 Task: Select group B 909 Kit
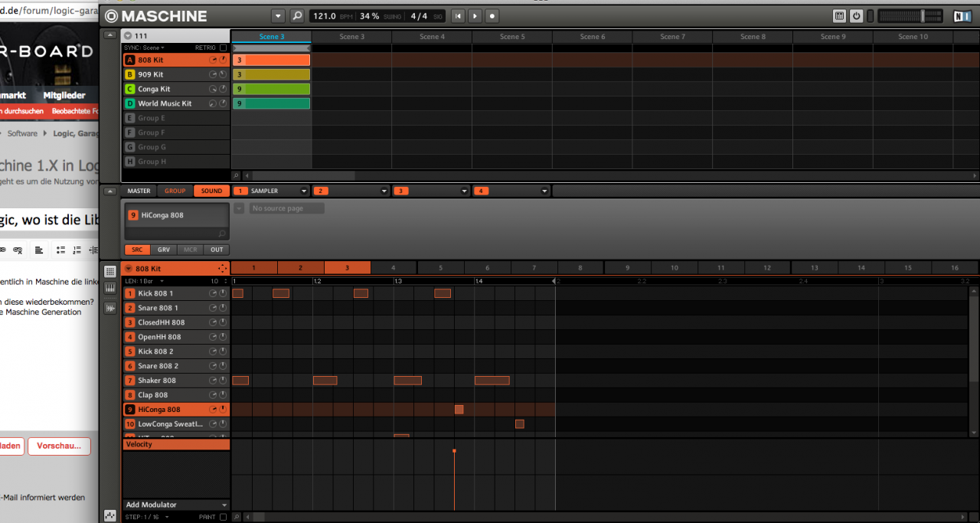pos(176,74)
